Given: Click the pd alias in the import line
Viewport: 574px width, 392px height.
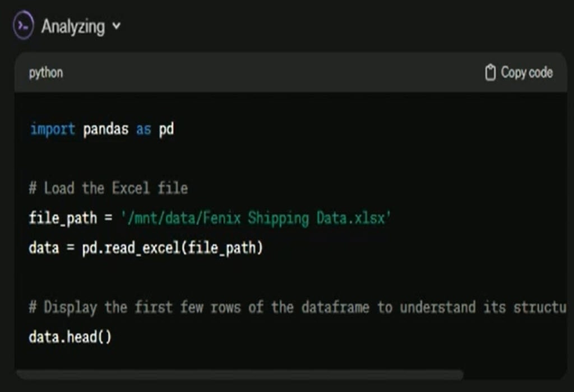Looking at the screenshot, I should click(166, 129).
